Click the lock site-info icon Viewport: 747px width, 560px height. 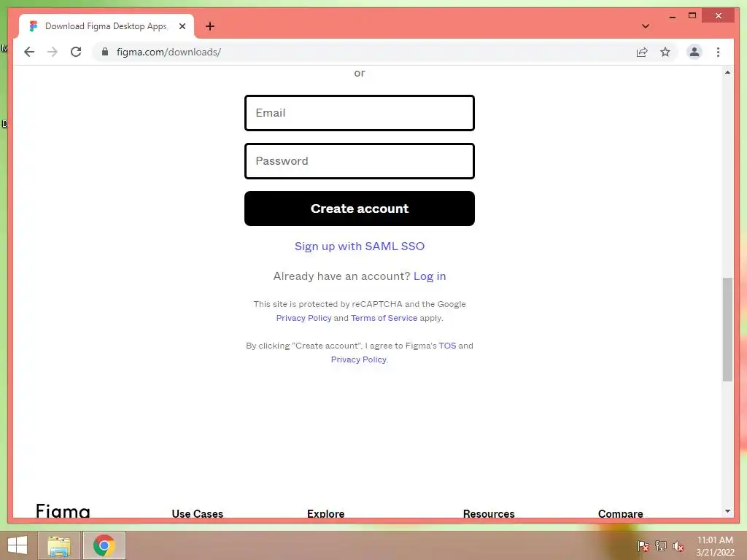tap(105, 52)
